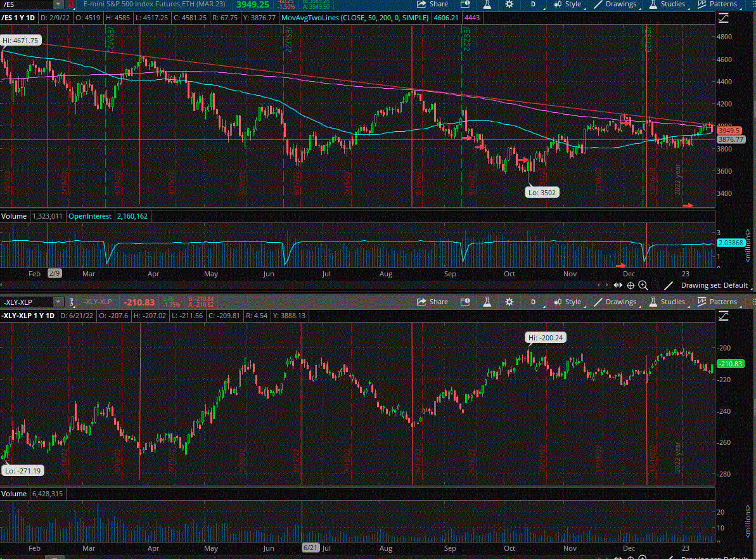756x559 pixels.
Task: Open the Patterns menu on -XLY-XLP chart
Action: (x=717, y=302)
